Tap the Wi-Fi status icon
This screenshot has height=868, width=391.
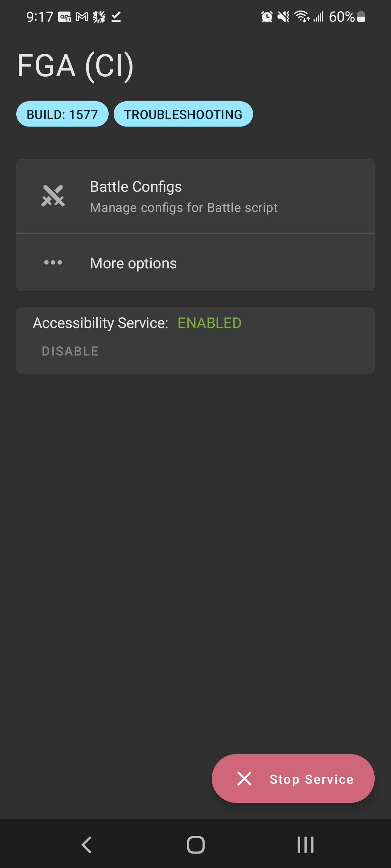point(301,17)
